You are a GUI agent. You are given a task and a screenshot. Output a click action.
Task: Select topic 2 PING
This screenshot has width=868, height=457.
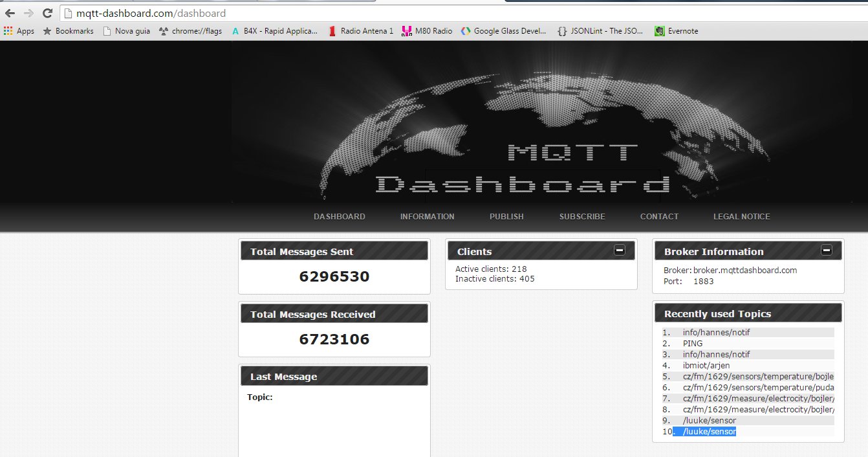pyautogui.click(x=748, y=344)
